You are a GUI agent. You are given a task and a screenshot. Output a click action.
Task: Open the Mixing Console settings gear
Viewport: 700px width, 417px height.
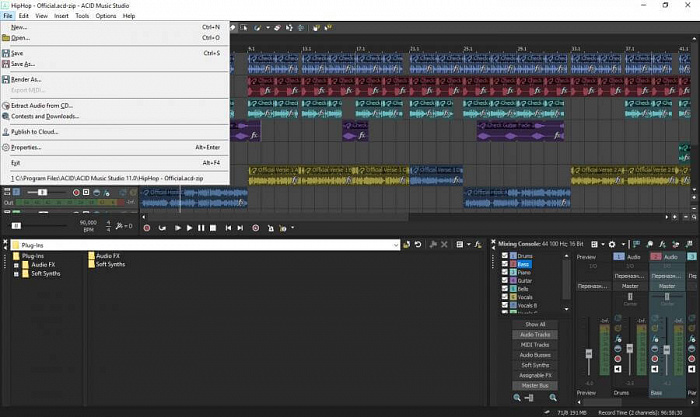coord(613,244)
